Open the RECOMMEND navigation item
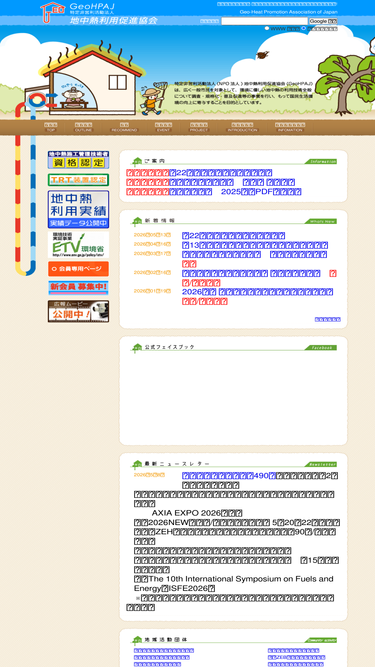Image resolution: width=375 pixels, height=667 pixels. point(124,127)
